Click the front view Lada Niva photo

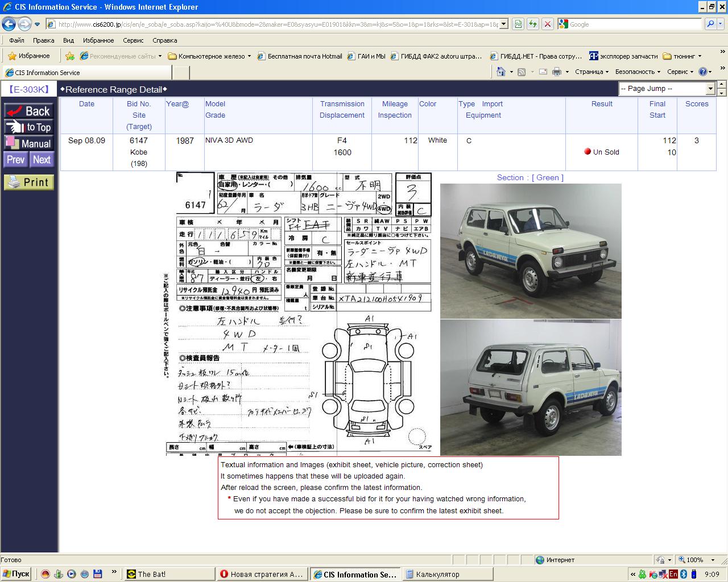[x=530, y=251]
